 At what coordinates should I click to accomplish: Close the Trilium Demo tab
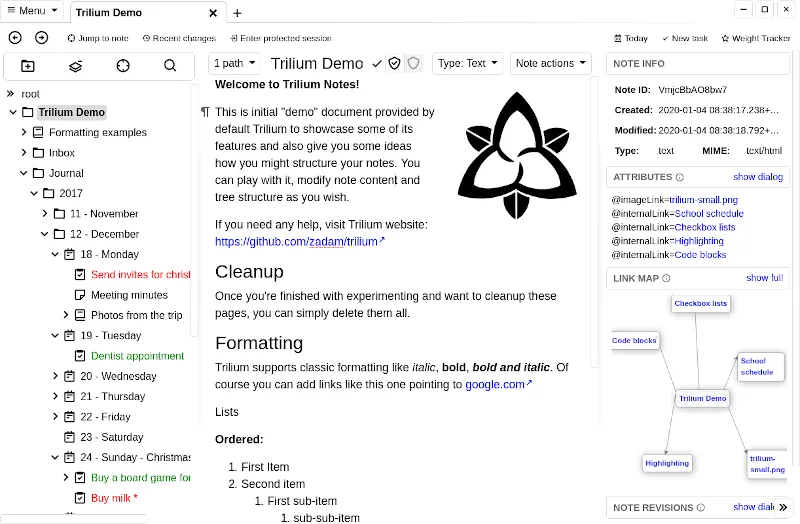pyautogui.click(x=212, y=13)
